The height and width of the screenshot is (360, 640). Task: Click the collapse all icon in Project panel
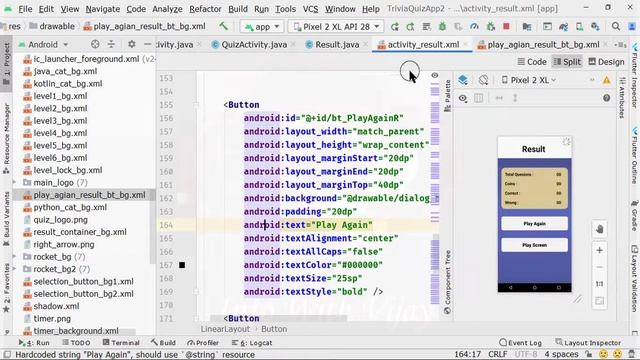click(111, 44)
